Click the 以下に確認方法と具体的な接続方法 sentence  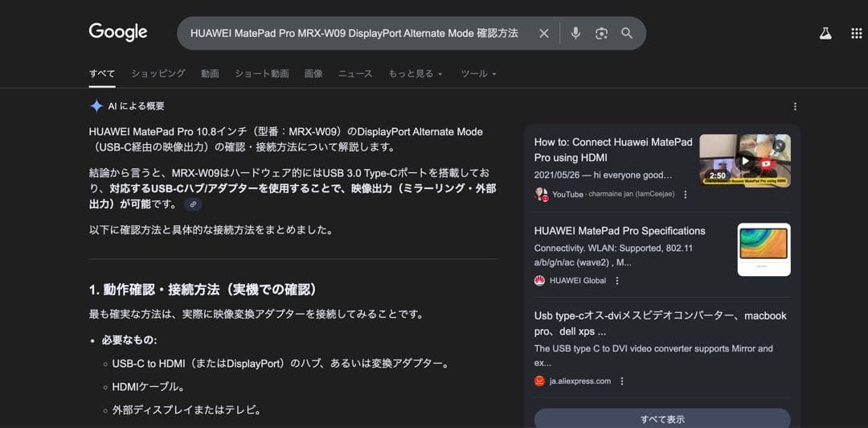(211, 230)
